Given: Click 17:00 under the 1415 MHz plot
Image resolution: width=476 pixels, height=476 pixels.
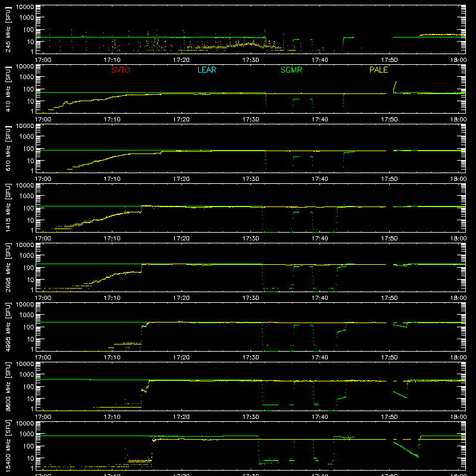Looking at the screenshot, I should [43, 239].
